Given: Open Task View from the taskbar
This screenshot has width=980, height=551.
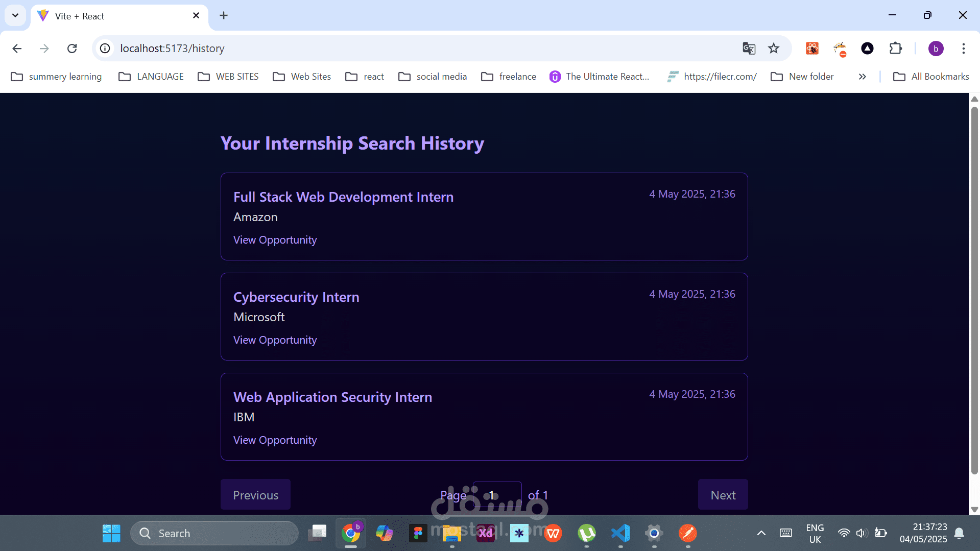Looking at the screenshot, I should [317, 533].
